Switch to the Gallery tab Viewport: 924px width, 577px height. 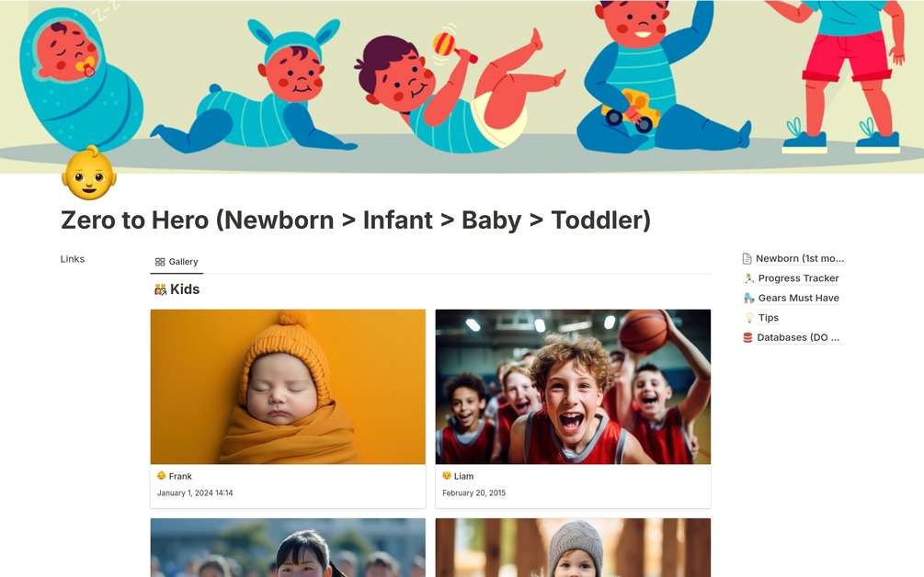[177, 262]
